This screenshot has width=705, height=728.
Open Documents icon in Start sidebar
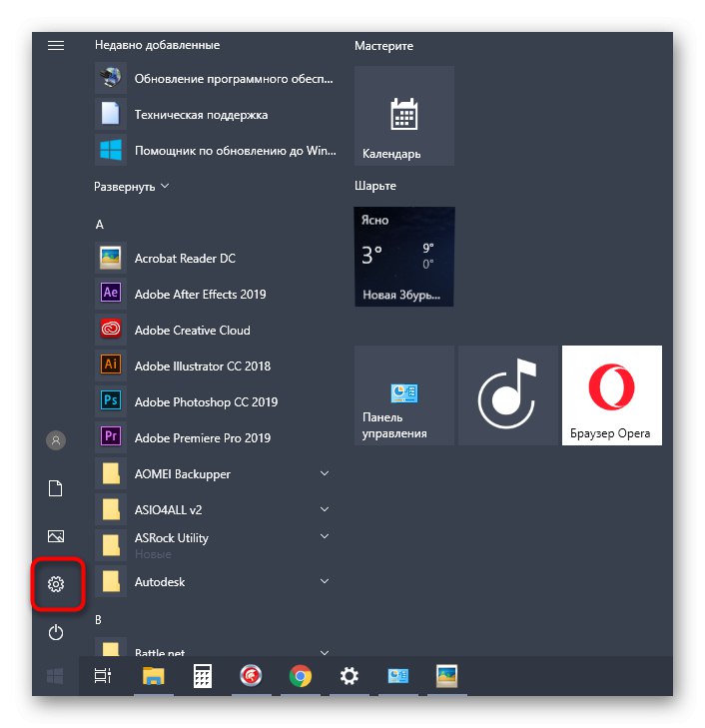coord(56,488)
